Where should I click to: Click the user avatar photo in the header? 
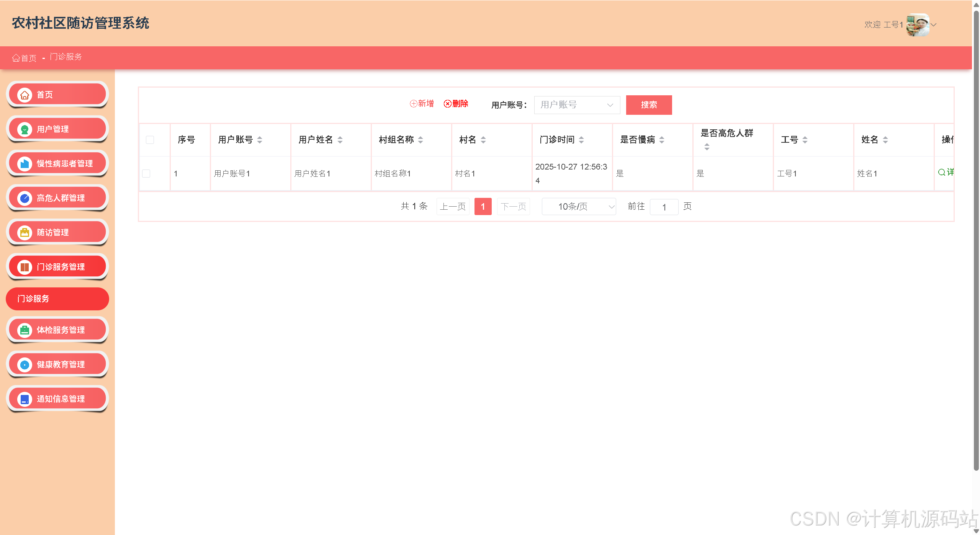(x=918, y=24)
